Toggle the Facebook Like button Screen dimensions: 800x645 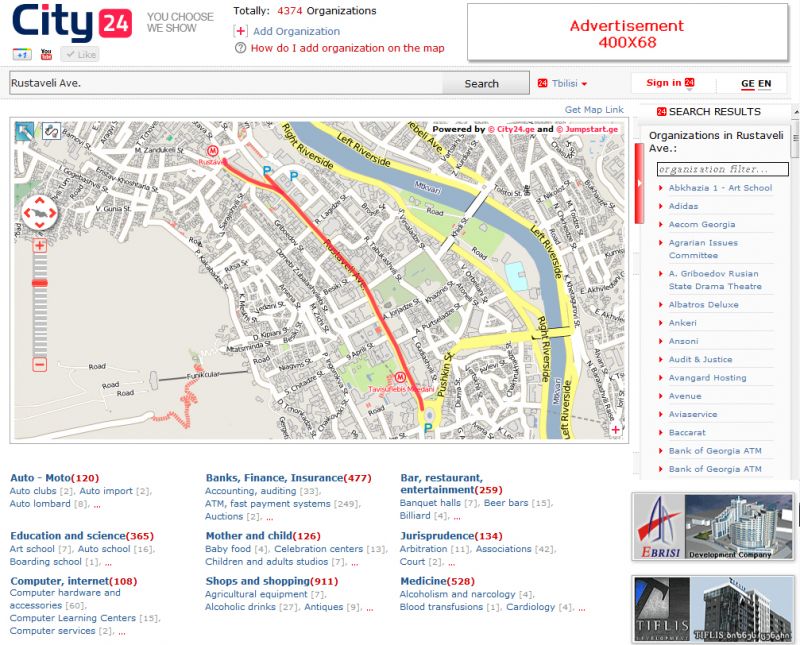pyautogui.click(x=80, y=54)
